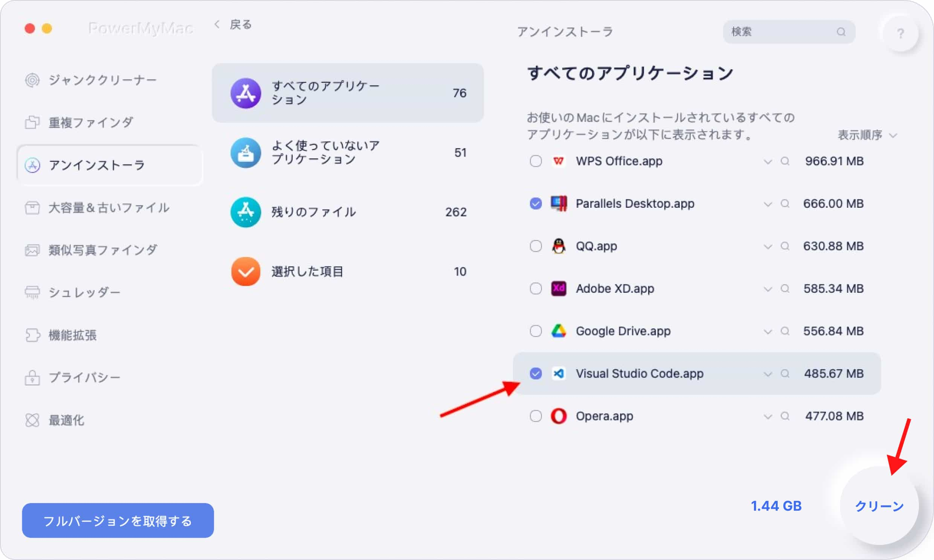Click the privacy (プライバシー) lock icon
The height and width of the screenshot is (560, 934).
click(x=32, y=377)
